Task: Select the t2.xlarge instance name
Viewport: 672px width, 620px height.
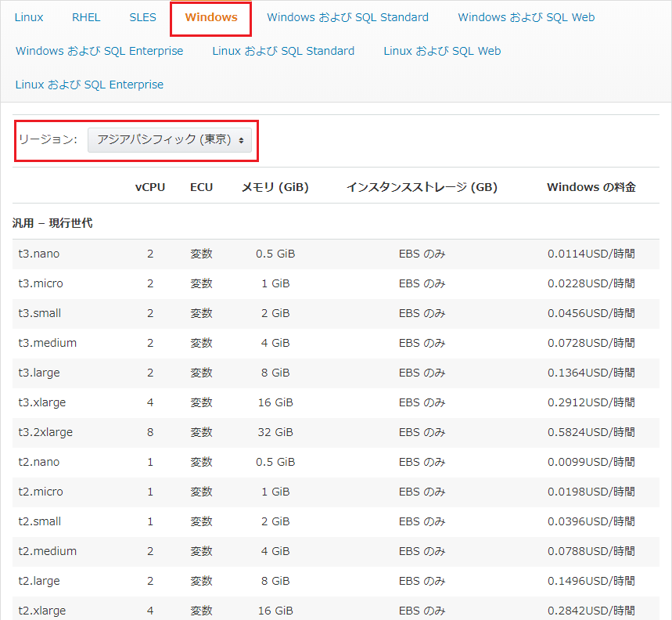Action: coord(42,611)
